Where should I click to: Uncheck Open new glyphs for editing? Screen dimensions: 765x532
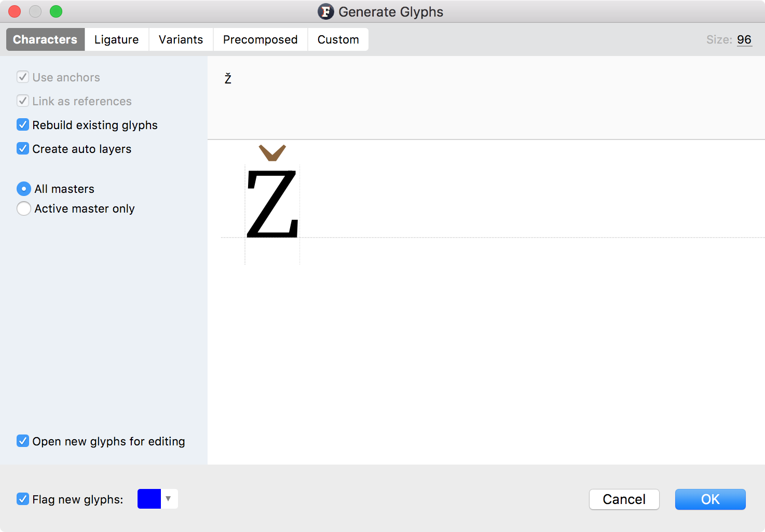(23, 441)
